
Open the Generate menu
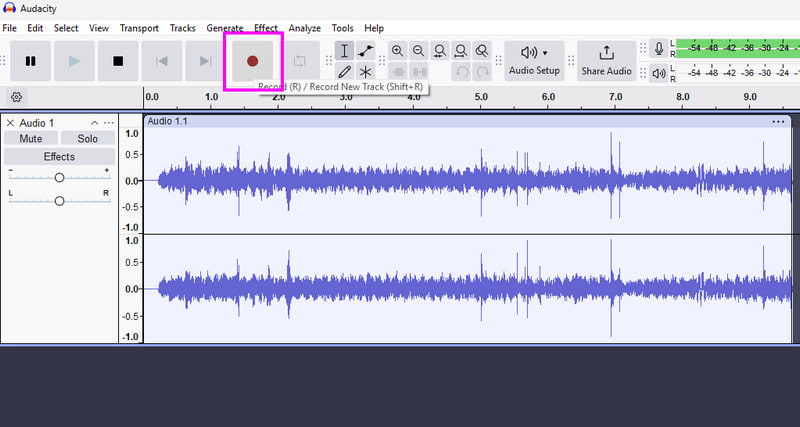point(224,28)
